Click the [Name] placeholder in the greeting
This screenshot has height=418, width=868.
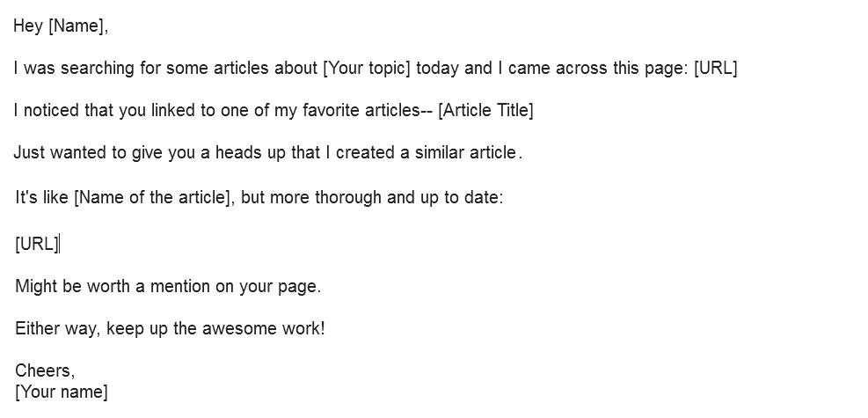77,26
